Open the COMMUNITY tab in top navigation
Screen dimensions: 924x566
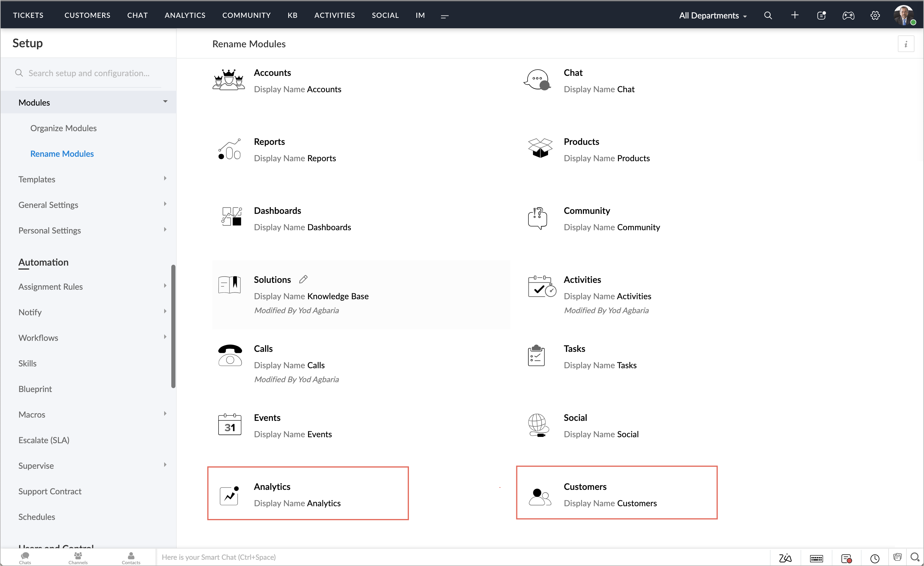tap(246, 15)
